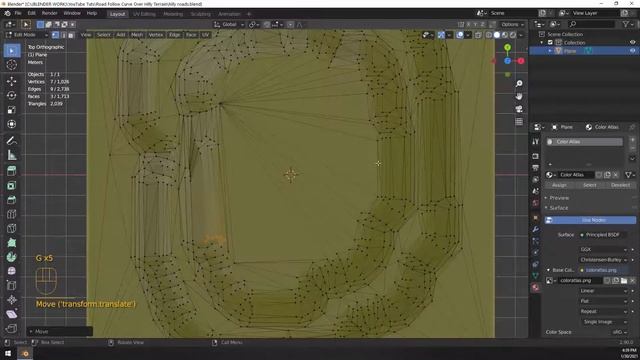Toggle X-ray display in viewport header
Screen dimensions: 640x360
(478, 35)
